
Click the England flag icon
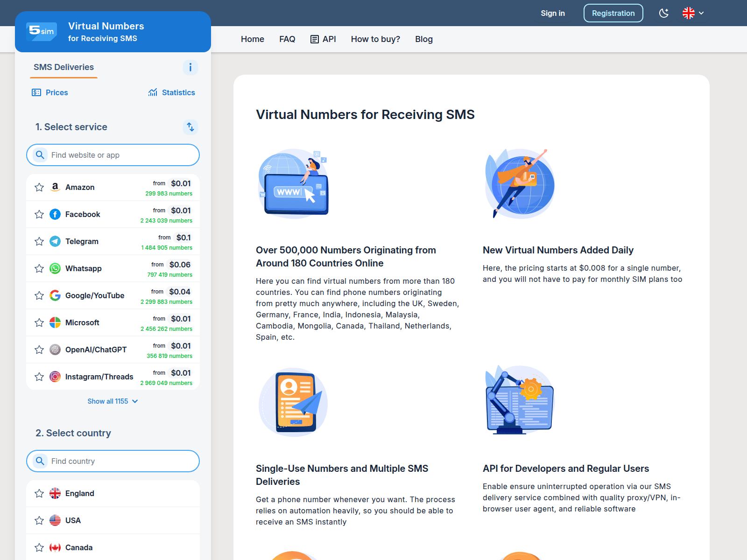coord(55,493)
